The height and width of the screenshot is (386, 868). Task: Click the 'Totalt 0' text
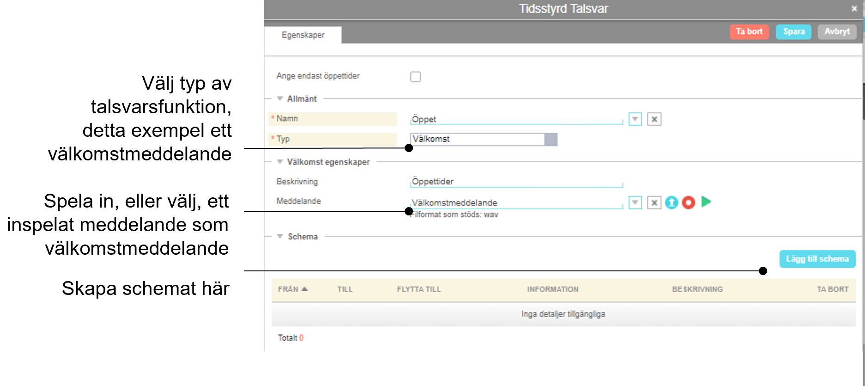(291, 338)
